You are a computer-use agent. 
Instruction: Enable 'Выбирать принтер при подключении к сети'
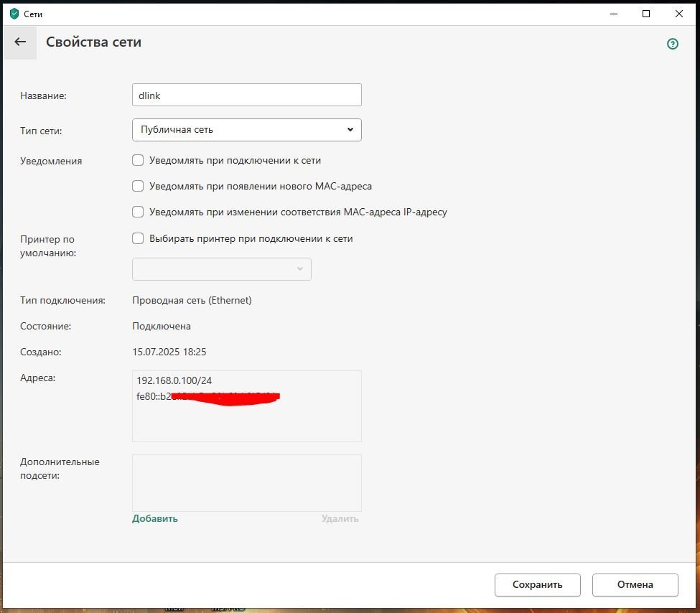click(138, 238)
